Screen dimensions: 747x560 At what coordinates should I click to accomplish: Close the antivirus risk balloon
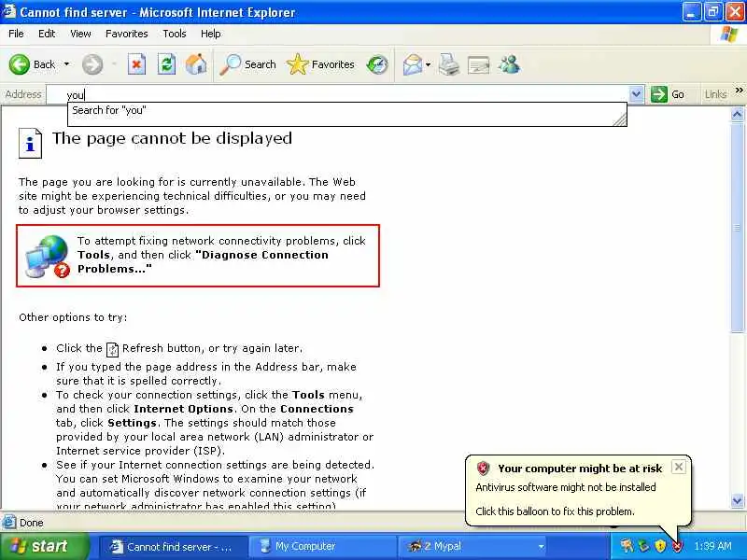point(679,467)
